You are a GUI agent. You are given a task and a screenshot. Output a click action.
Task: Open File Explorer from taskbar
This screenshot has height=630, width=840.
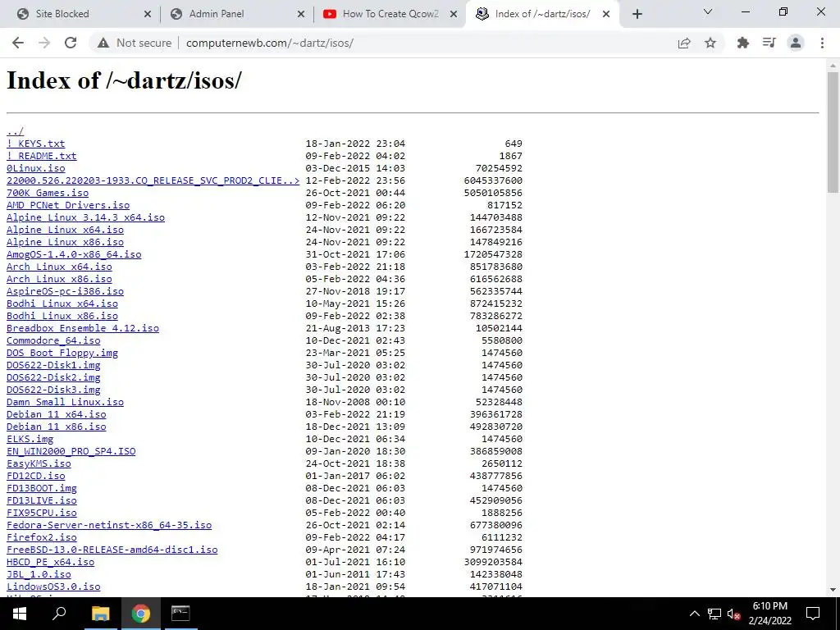tap(100, 614)
